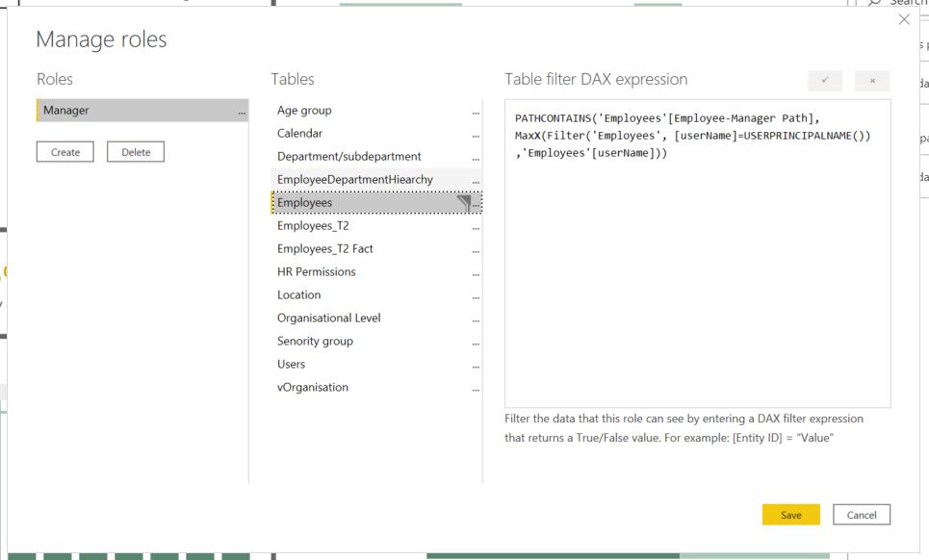Open ellipsis menu for vOrganisation table
Viewport: 929px width, 560px height.
(476, 390)
